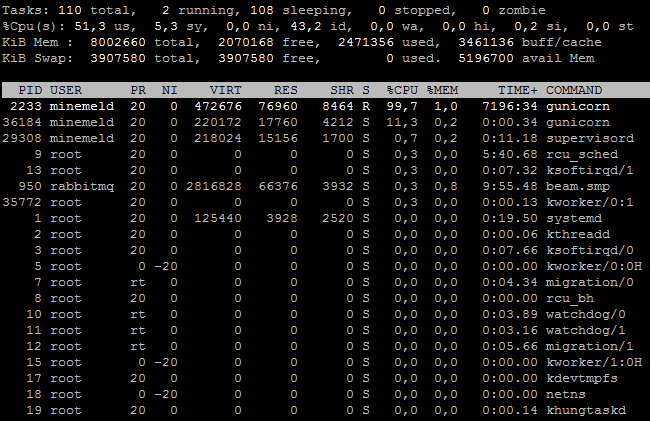Select the kthreadd process row
Image resolution: width=650 pixels, height=421 pixels.
click(325, 234)
